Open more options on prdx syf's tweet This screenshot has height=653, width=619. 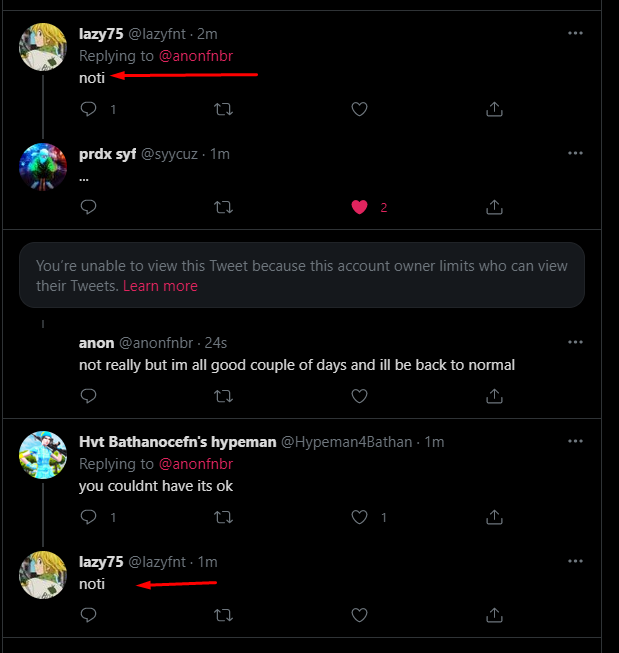[x=575, y=153]
